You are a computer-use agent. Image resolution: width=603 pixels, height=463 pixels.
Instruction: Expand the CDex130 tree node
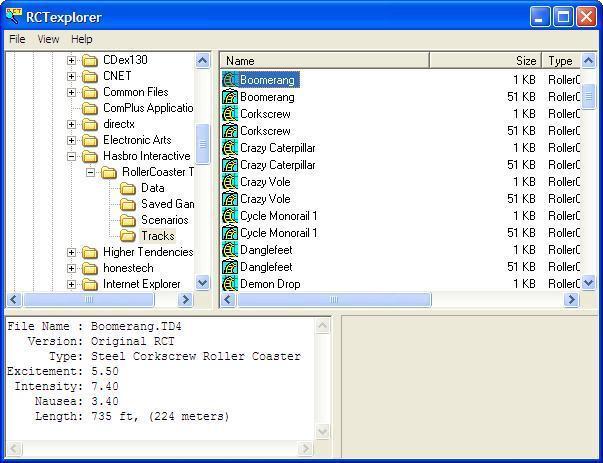point(71,60)
